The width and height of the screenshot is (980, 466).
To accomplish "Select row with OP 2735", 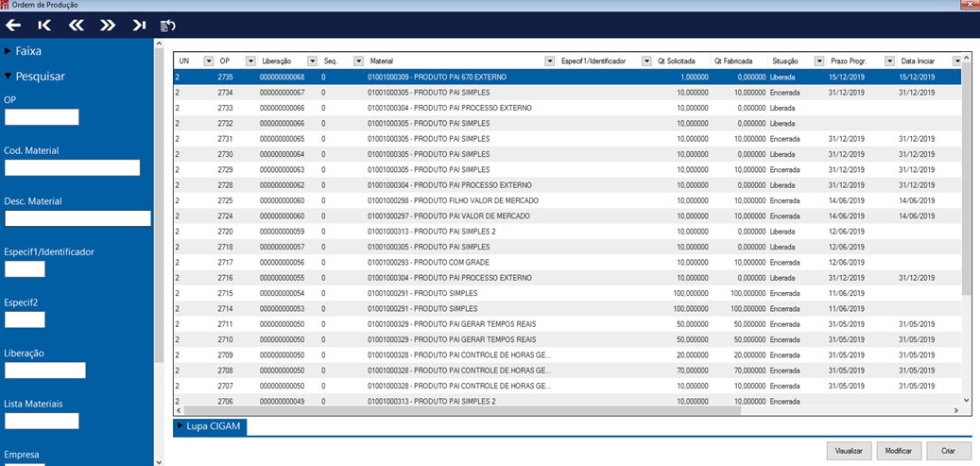I will point(568,77).
